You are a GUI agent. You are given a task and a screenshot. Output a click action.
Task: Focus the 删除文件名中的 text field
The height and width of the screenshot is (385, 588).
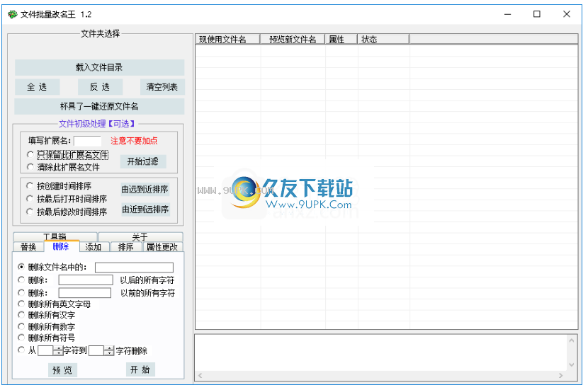[x=135, y=268]
